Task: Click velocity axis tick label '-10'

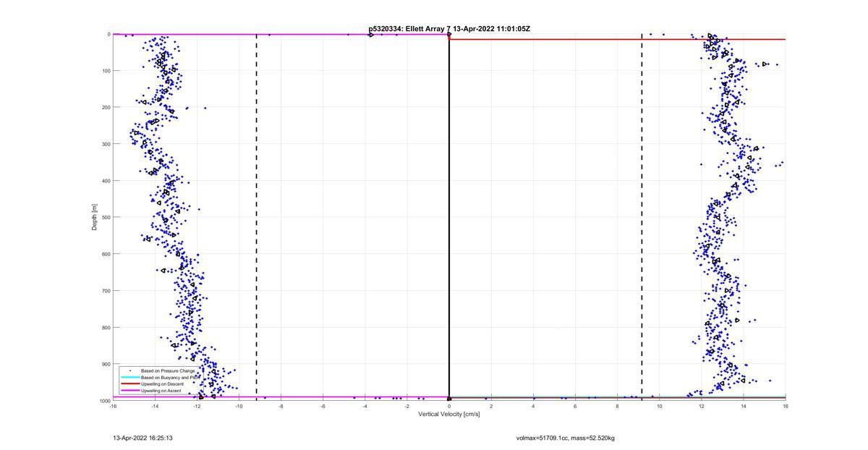Action: click(239, 406)
